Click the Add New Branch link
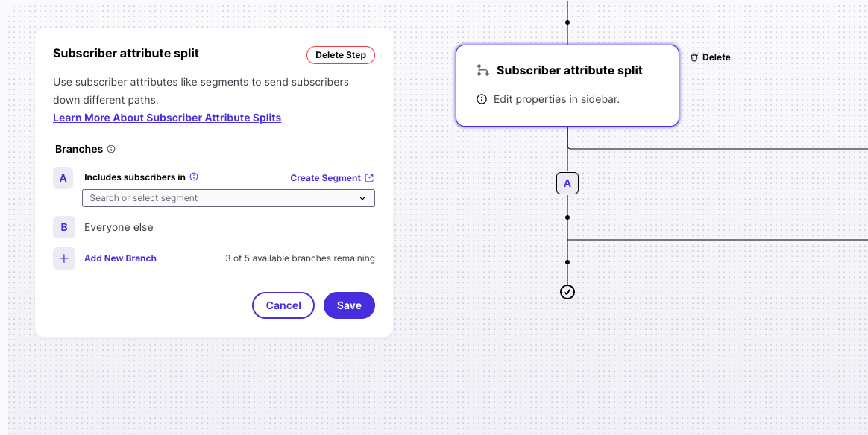 coord(120,258)
